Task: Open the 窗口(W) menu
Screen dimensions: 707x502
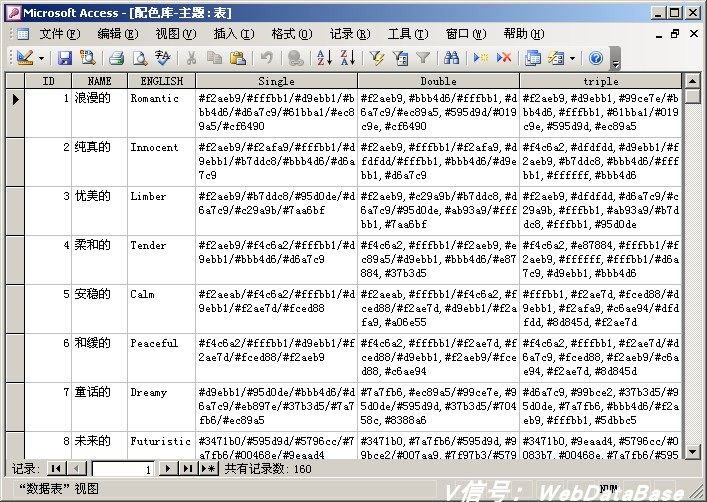Action: click(x=466, y=34)
